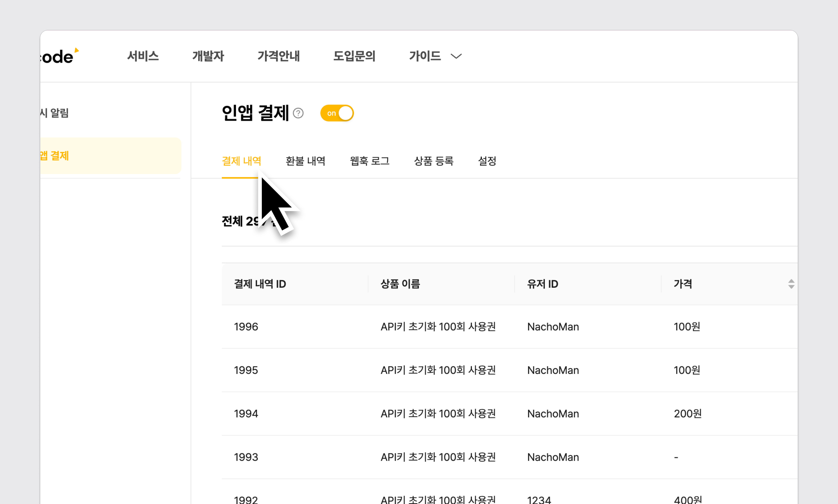Click the help question mark icon
838x504 pixels.
click(298, 113)
